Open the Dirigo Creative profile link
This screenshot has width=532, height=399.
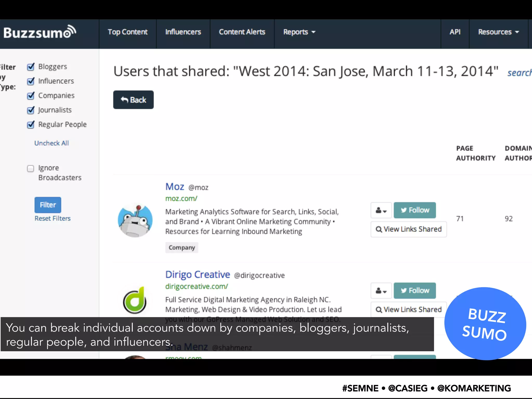click(x=198, y=275)
